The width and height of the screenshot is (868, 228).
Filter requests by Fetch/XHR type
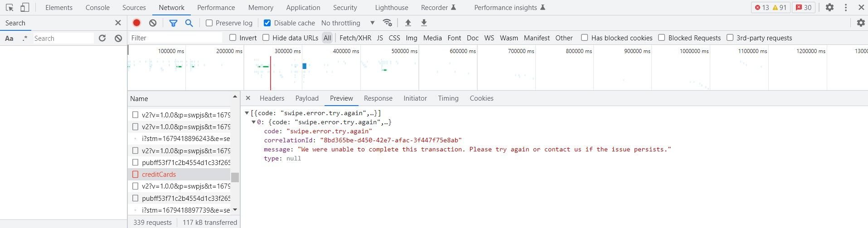pos(355,38)
